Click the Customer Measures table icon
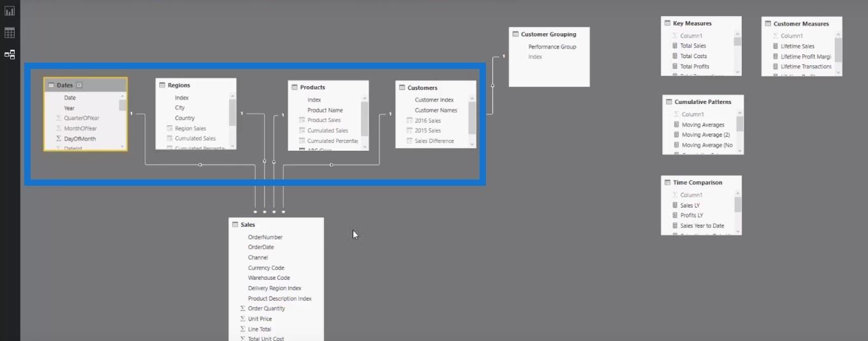The height and width of the screenshot is (341, 868). [768, 24]
